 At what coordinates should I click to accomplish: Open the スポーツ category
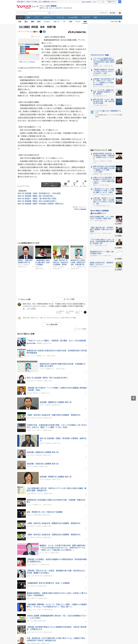56,22
